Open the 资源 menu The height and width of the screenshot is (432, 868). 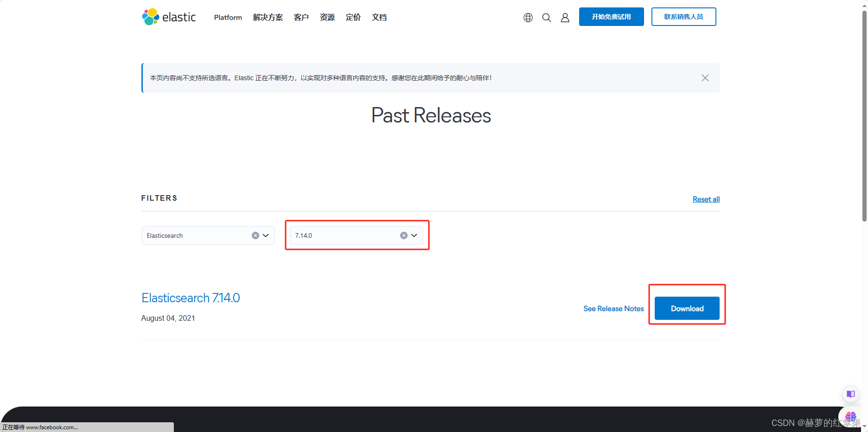327,18
